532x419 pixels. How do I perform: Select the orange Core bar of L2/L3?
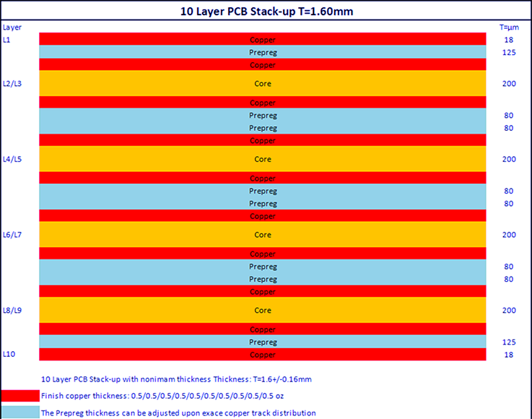263,83
